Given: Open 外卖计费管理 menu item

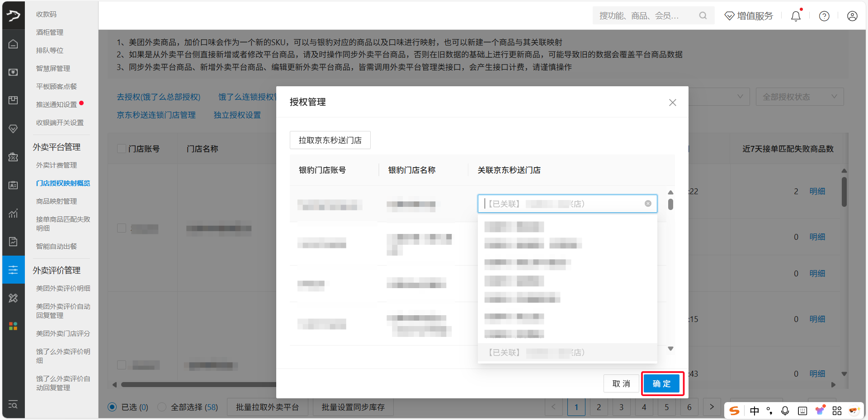Looking at the screenshot, I should pyautogui.click(x=57, y=165).
